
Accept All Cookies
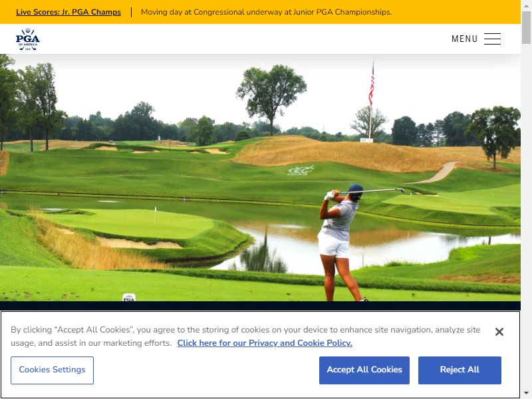tap(364, 370)
